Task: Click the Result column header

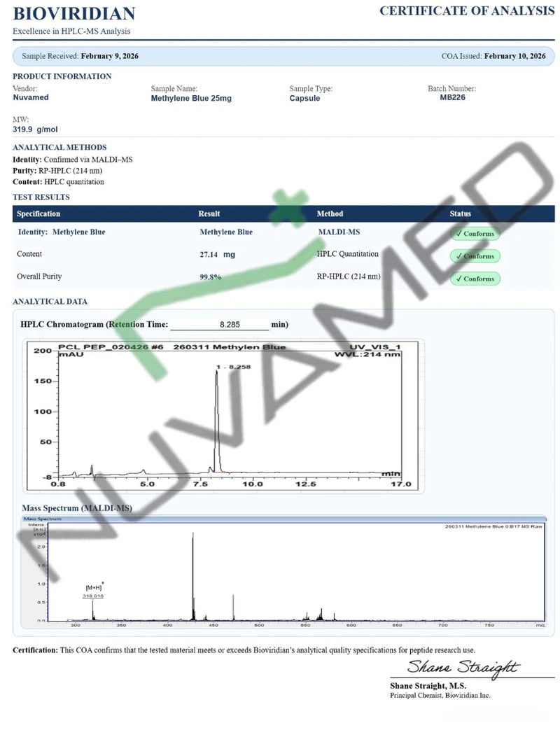Action: [209, 213]
